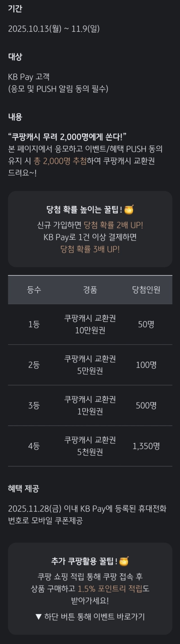Click the 총 2,000명 추첨 highlighted text
Viewport: 180px width, 644px height.
pyautogui.click(x=60, y=161)
